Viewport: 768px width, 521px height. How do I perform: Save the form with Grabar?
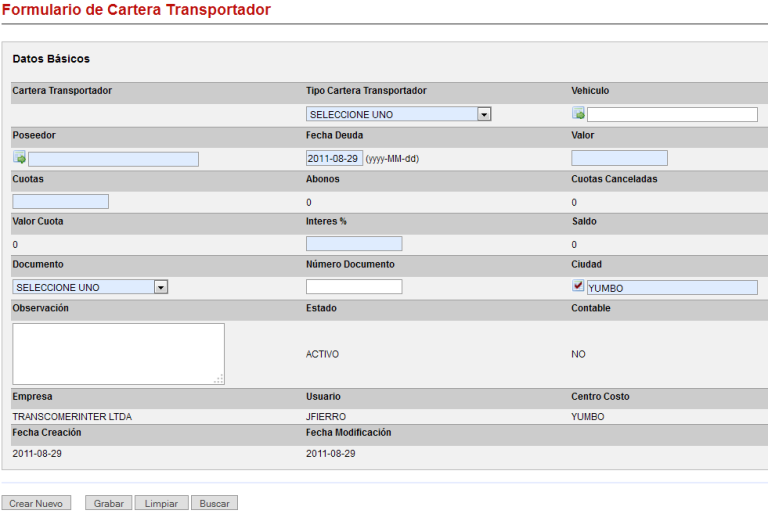pos(108,504)
